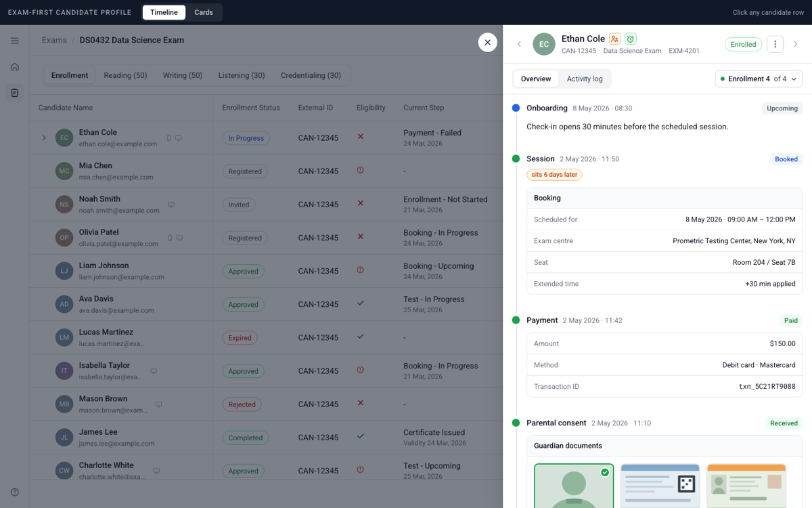
Task: Go to the previous candidate with left chevron
Action: click(x=520, y=44)
